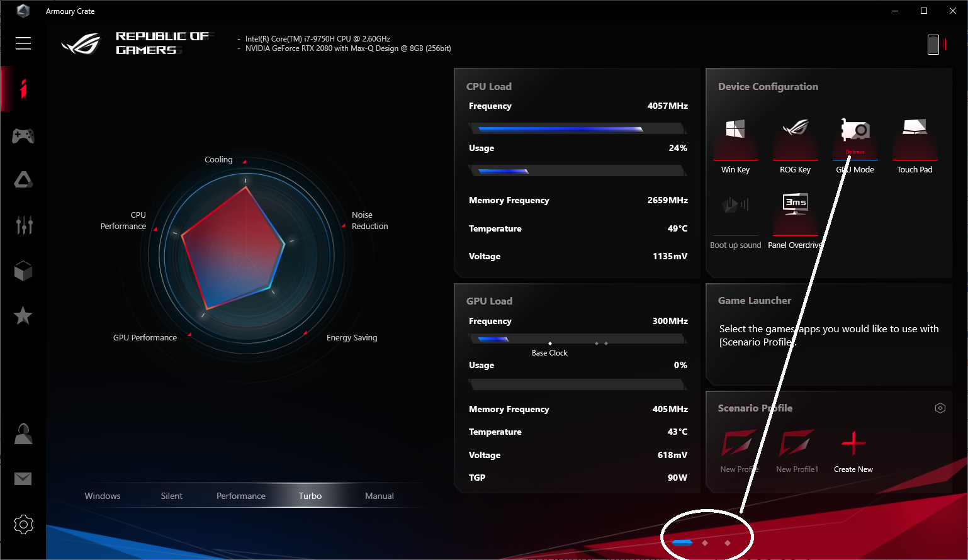Click the Device Configuration panel title
The image size is (968, 560).
768,87
